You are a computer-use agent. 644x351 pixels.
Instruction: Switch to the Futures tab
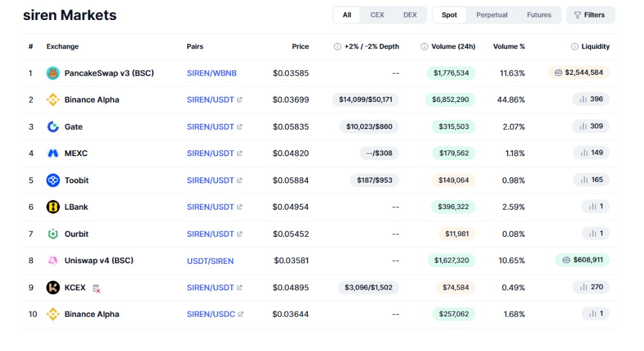[539, 15]
